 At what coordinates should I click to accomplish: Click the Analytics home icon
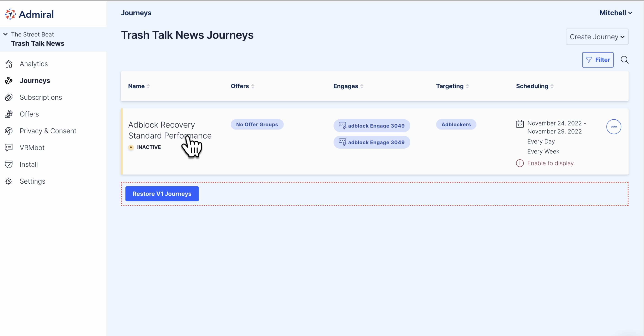click(x=9, y=64)
